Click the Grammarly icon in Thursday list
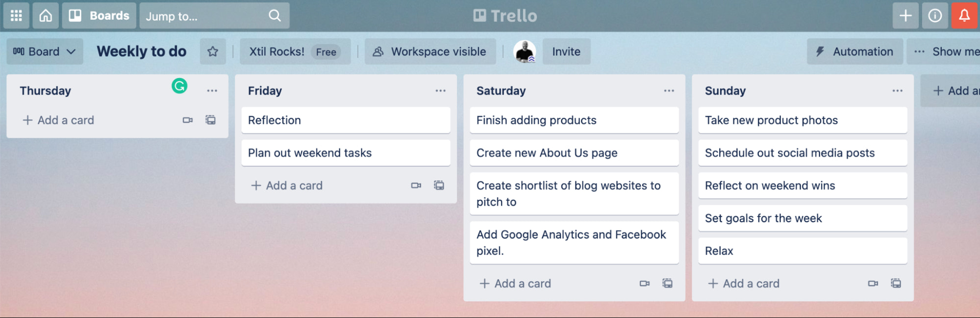This screenshot has height=318, width=980. (x=179, y=86)
